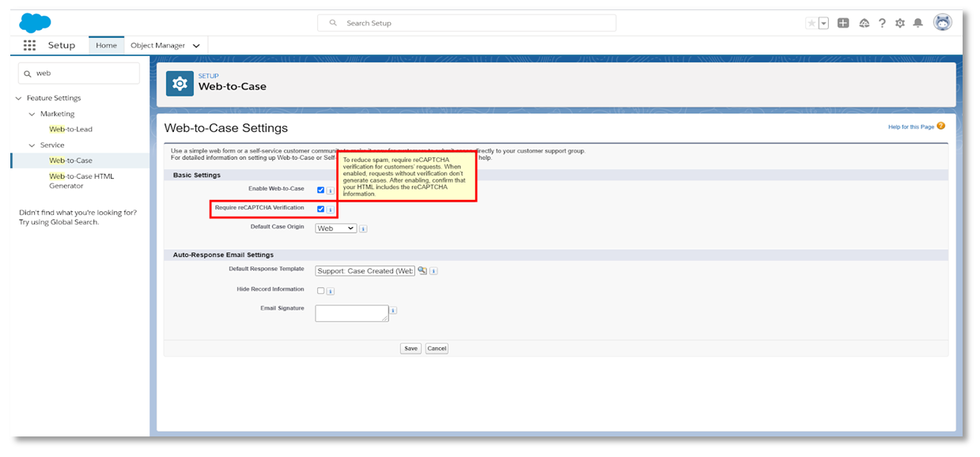Open the Setup gear icon

point(900,23)
